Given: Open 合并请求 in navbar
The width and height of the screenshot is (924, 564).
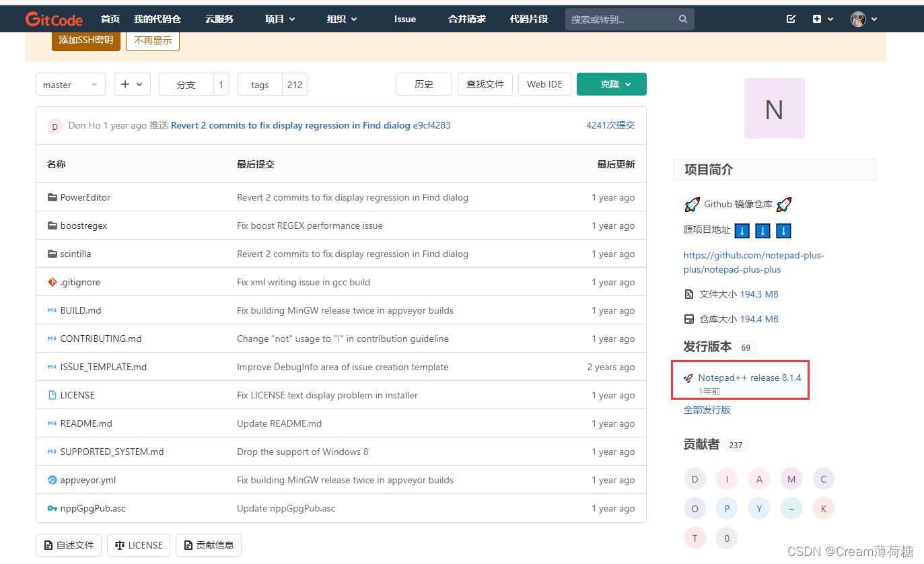Looking at the screenshot, I should [x=467, y=19].
